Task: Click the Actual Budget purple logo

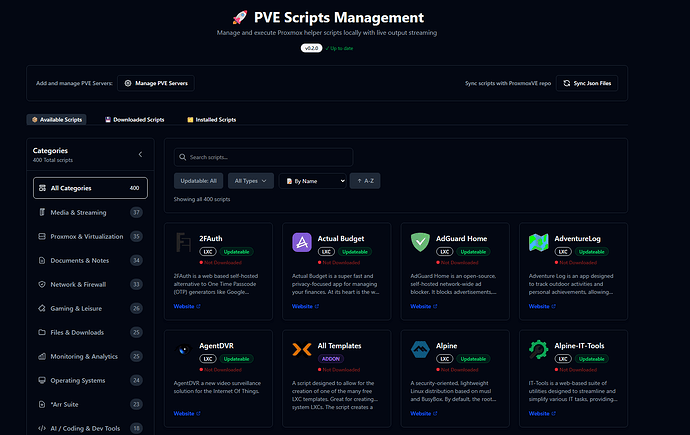Action: click(x=302, y=243)
